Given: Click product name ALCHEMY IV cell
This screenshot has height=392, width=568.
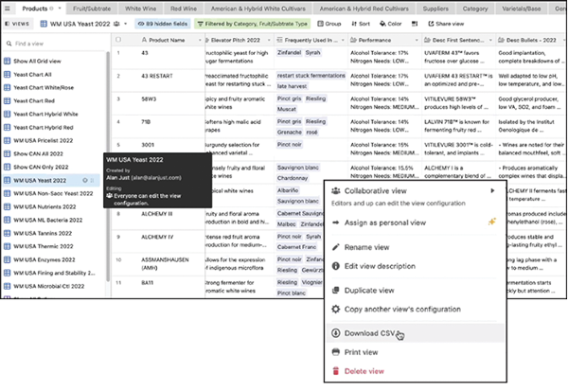Looking at the screenshot, I should tap(157, 237).
